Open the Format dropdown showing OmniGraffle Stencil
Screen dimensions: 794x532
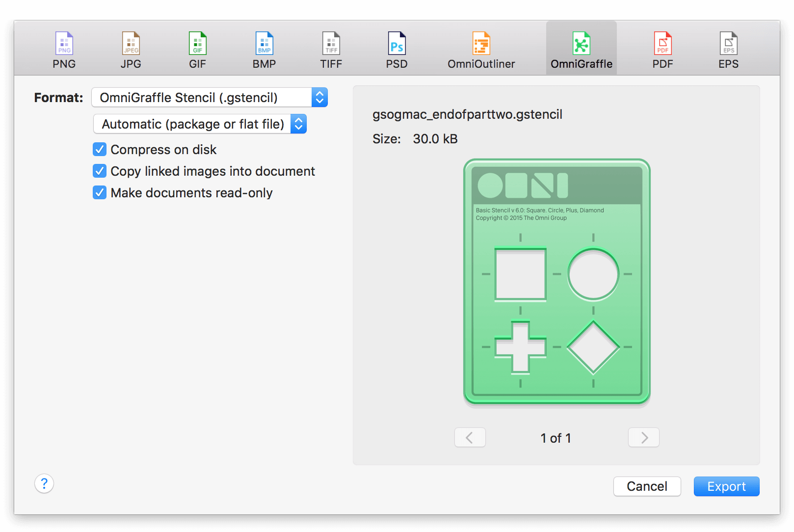pyautogui.click(x=210, y=98)
